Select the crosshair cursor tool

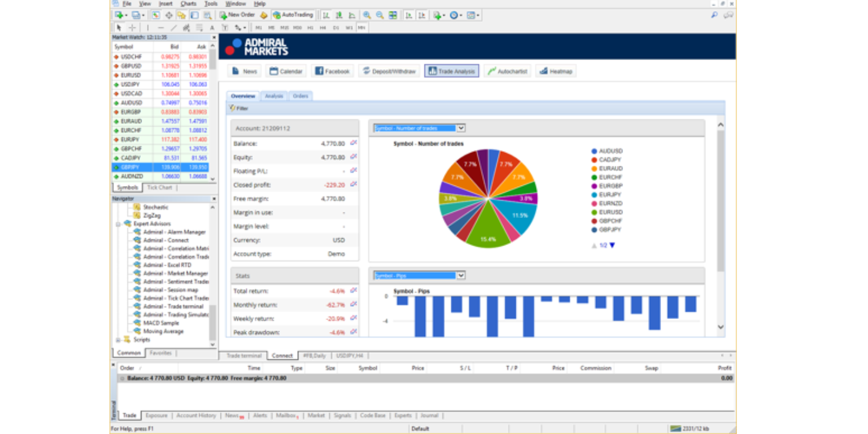pyautogui.click(x=132, y=28)
